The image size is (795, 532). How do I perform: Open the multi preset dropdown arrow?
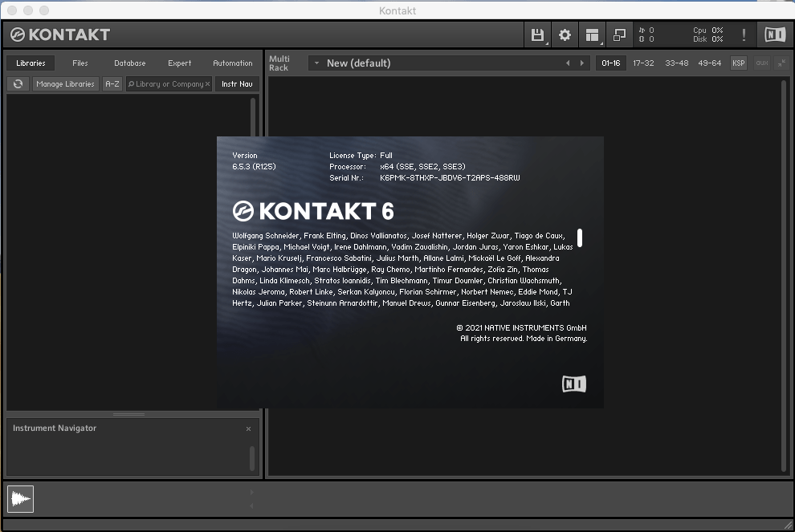click(x=317, y=63)
